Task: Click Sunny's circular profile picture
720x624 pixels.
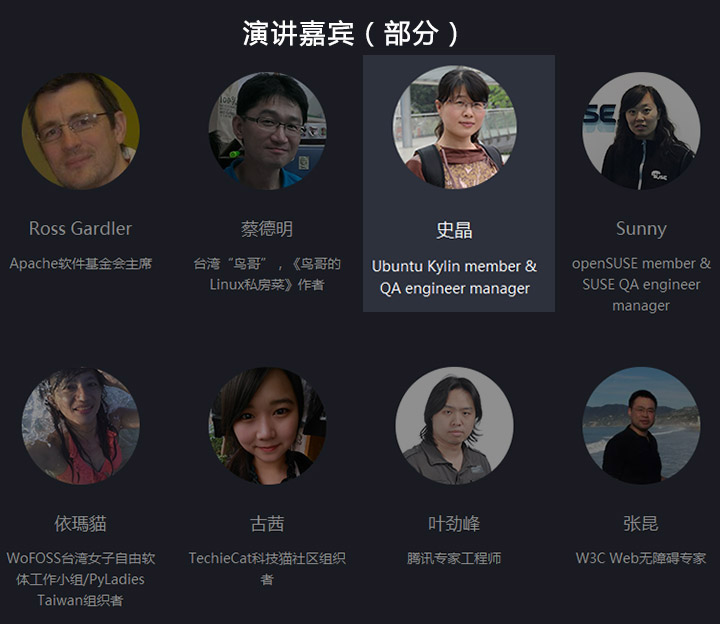Action: pos(641,131)
